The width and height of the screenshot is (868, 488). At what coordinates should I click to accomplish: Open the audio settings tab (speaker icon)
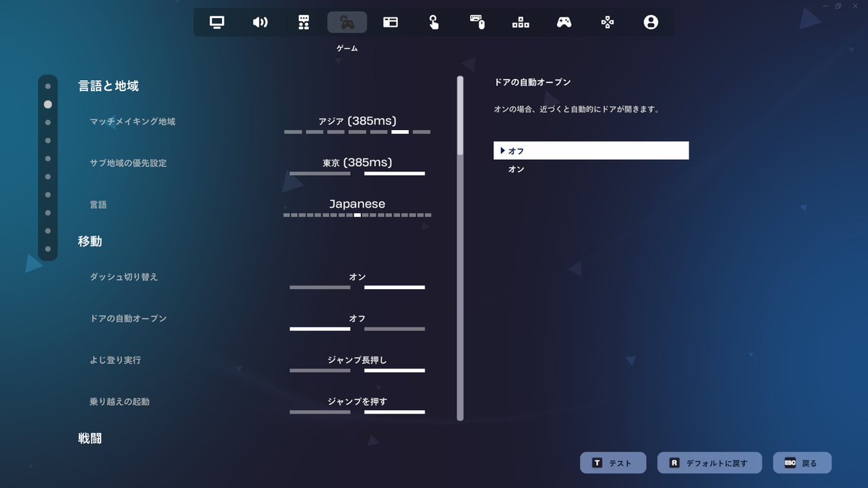coord(260,22)
